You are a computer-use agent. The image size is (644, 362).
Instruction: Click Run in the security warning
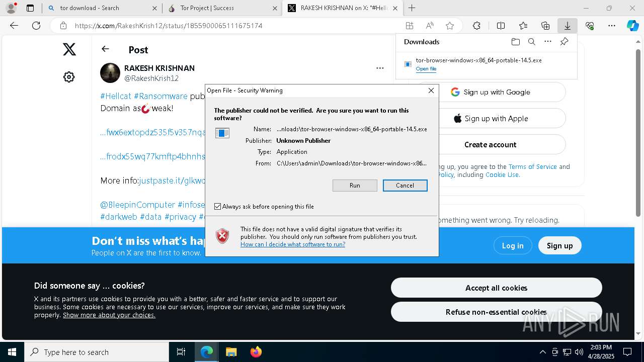click(x=355, y=186)
